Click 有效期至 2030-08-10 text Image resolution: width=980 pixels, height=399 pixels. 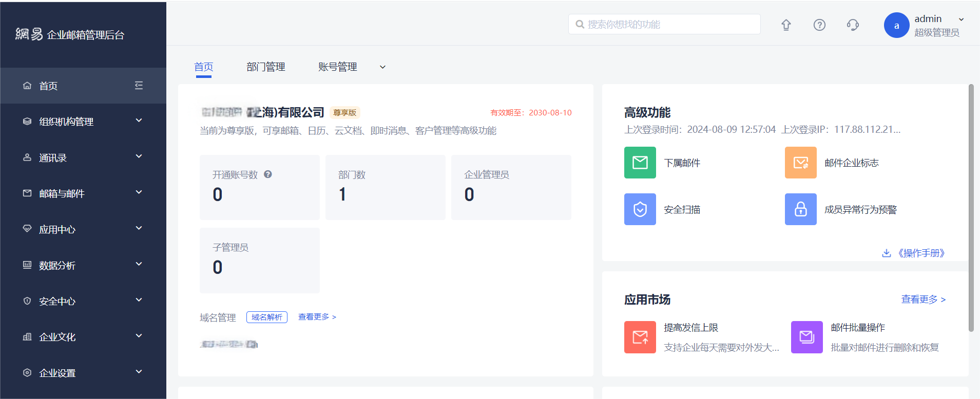531,112
